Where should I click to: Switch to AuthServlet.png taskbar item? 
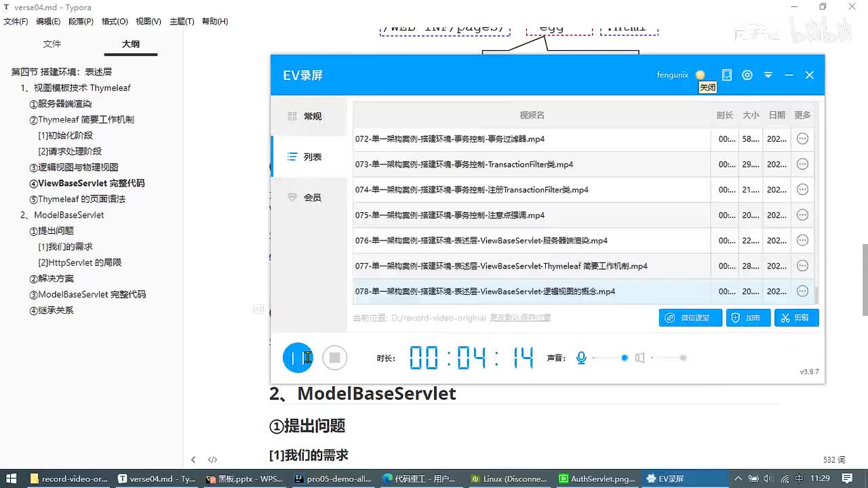(x=597, y=479)
